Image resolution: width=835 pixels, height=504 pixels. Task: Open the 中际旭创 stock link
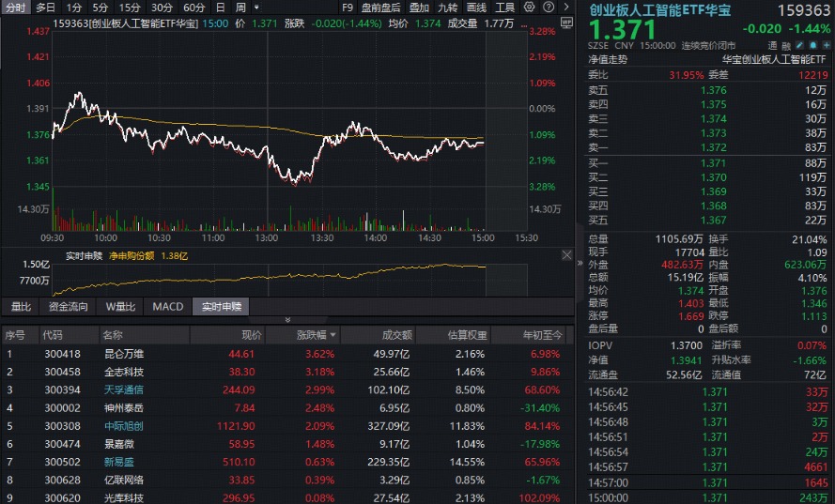click(124, 426)
